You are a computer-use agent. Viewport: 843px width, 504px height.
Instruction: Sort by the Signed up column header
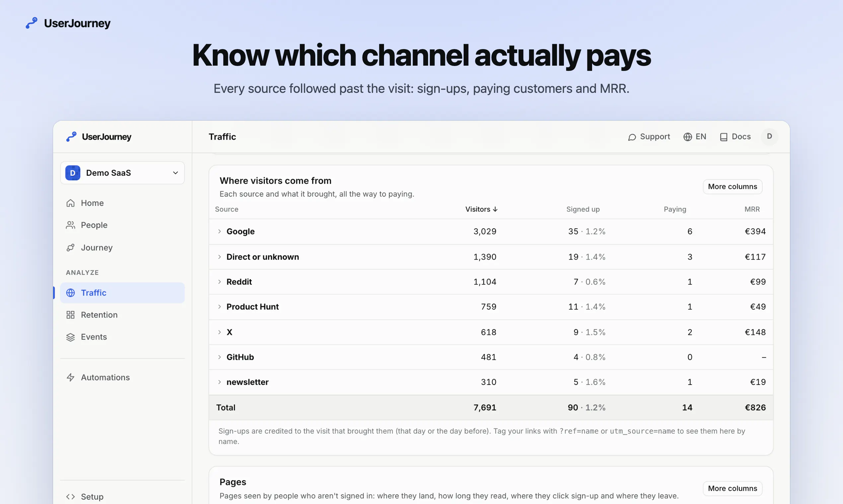coord(583,209)
